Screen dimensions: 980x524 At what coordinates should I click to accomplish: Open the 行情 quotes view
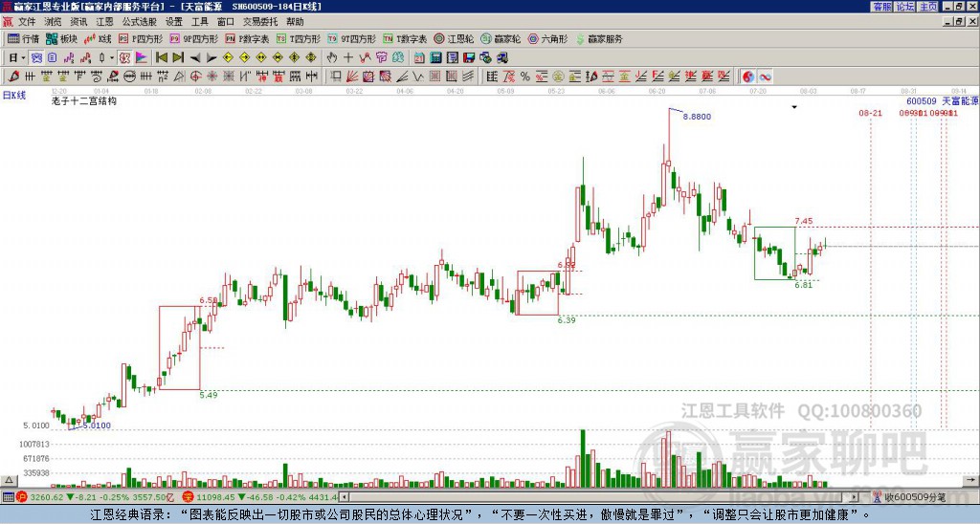(23, 38)
